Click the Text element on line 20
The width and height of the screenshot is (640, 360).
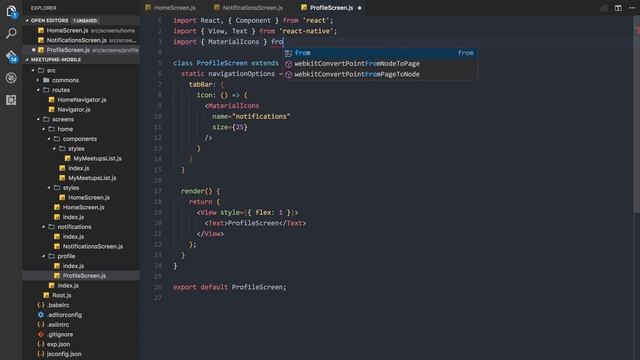255,223
